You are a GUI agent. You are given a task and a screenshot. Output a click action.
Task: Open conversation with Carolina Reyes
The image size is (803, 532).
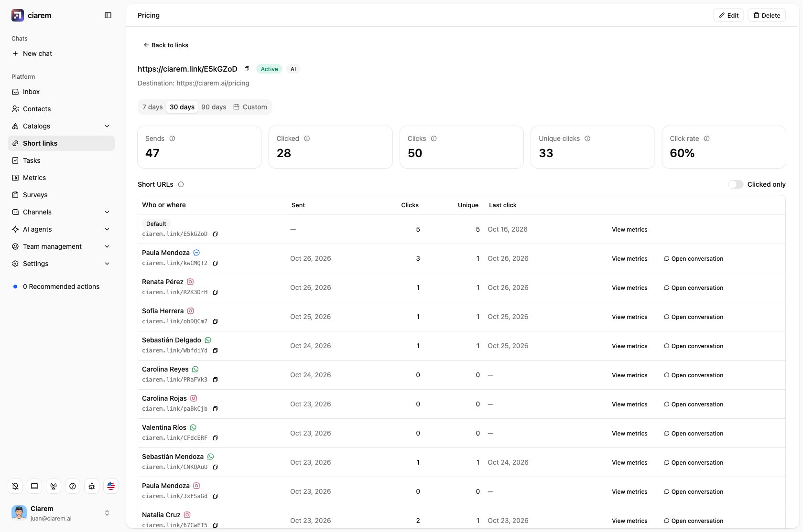(x=694, y=375)
